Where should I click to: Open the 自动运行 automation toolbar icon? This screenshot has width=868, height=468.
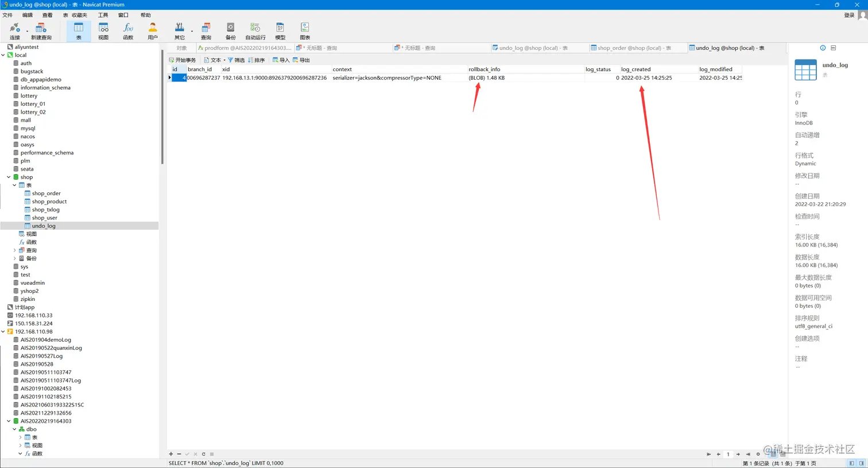click(255, 31)
